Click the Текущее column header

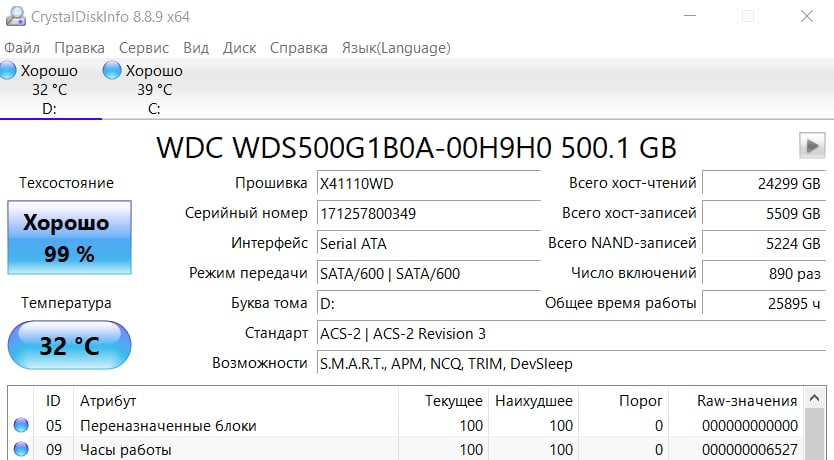pos(443,400)
